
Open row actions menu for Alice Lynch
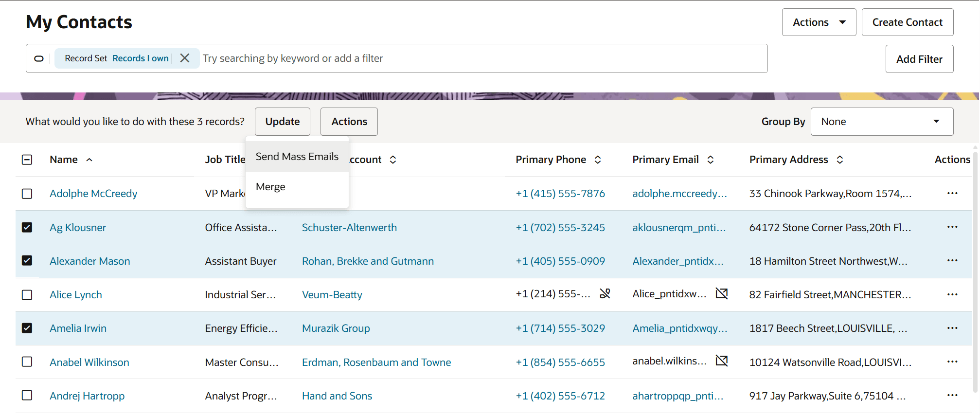[952, 294]
